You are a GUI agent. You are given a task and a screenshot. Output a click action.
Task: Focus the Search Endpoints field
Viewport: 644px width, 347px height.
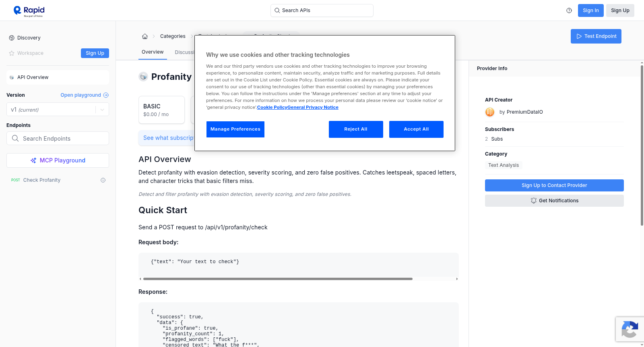tap(58, 138)
